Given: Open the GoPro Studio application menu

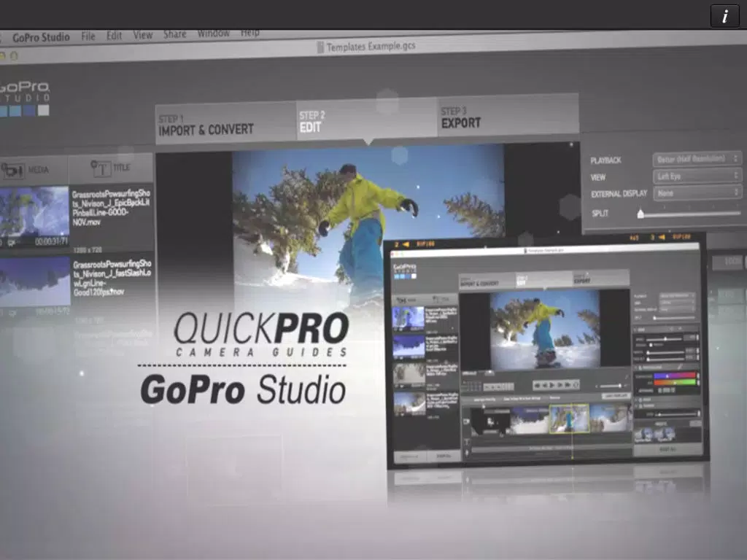Looking at the screenshot, I should click(x=41, y=37).
